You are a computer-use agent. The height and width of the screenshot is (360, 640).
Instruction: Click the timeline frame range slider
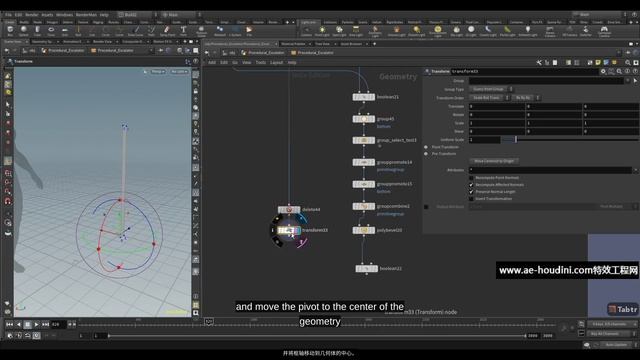click(x=317, y=336)
